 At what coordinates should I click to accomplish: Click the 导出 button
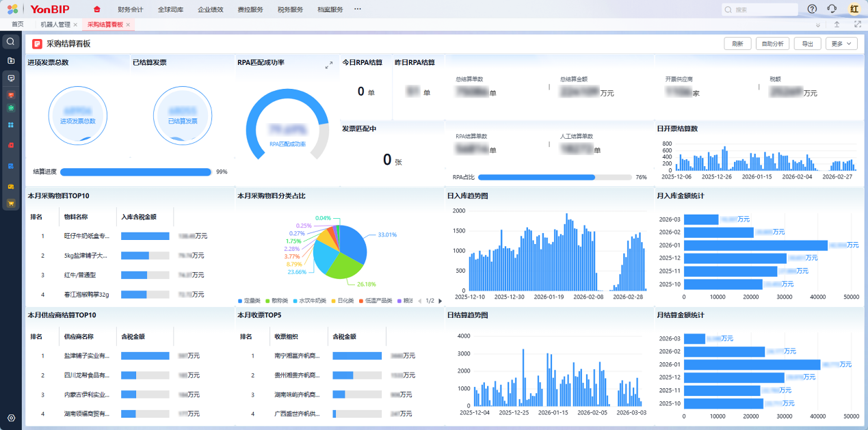click(808, 44)
